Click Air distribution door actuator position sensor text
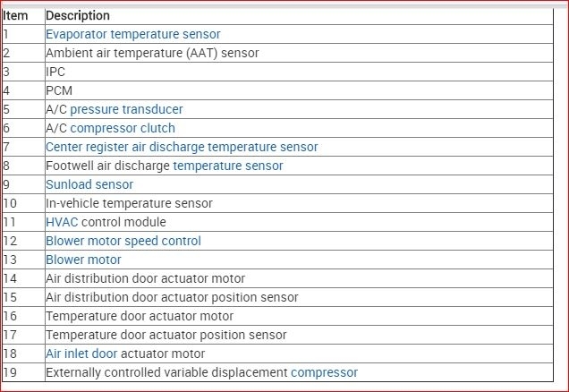569x392 pixels. (172, 297)
